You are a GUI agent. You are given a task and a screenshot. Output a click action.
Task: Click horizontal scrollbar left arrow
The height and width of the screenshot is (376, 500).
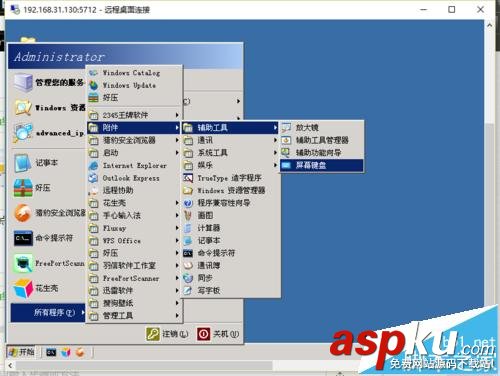10,366
